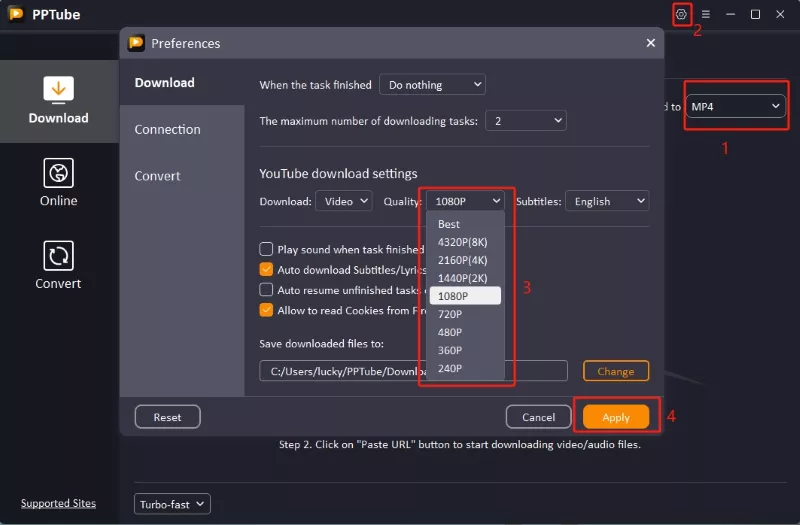Open the hamburger menu in title bar

[x=706, y=14]
